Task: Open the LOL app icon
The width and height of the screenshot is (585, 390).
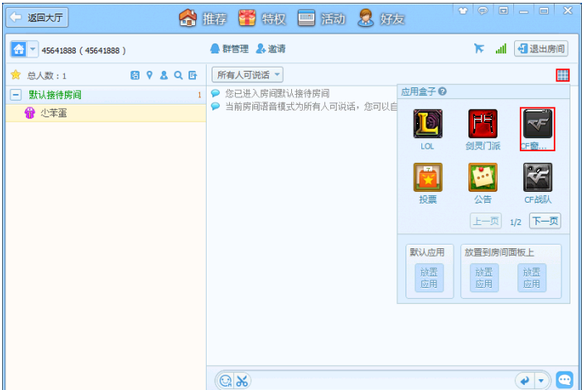Action: click(428, 124)
